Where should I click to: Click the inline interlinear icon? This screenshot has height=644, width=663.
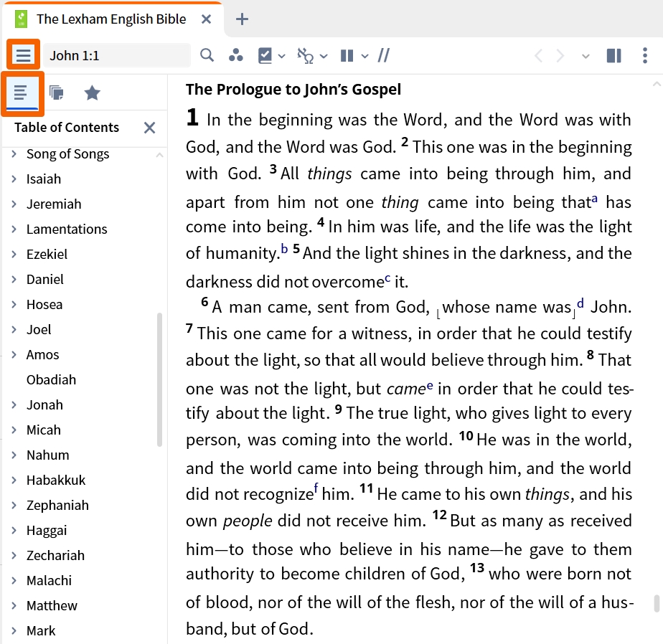(305, 55)
